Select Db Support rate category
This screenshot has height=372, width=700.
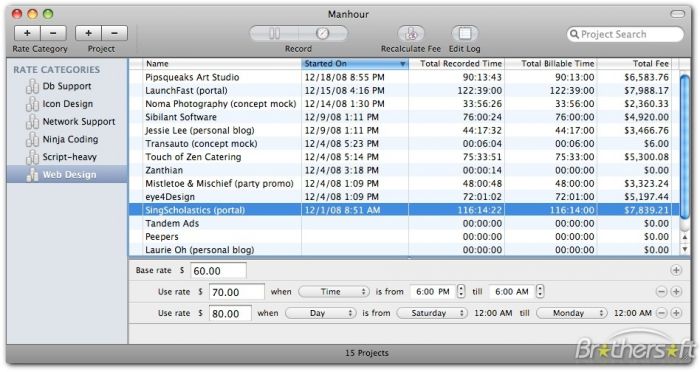click(x=67, y=86)
